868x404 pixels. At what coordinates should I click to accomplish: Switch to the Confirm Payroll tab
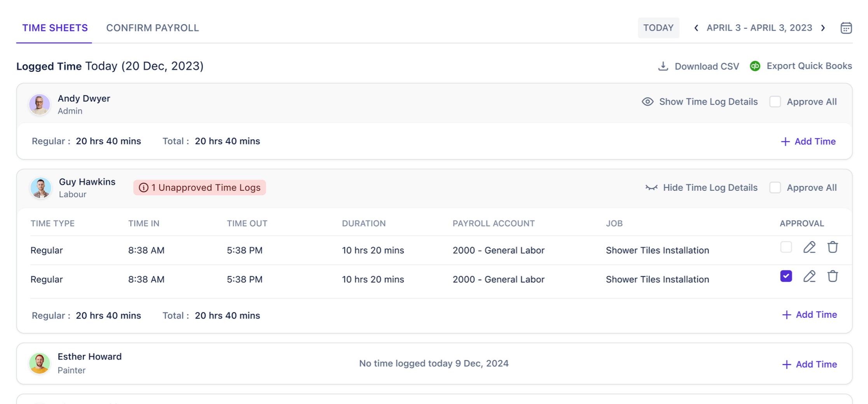click(152, 28)
